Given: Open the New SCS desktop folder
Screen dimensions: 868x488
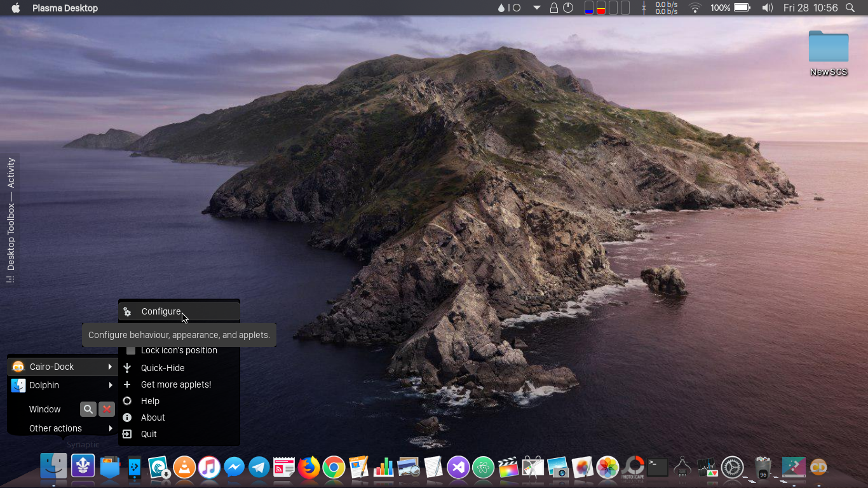Looking at the screenshot, I should click(829, 53).
